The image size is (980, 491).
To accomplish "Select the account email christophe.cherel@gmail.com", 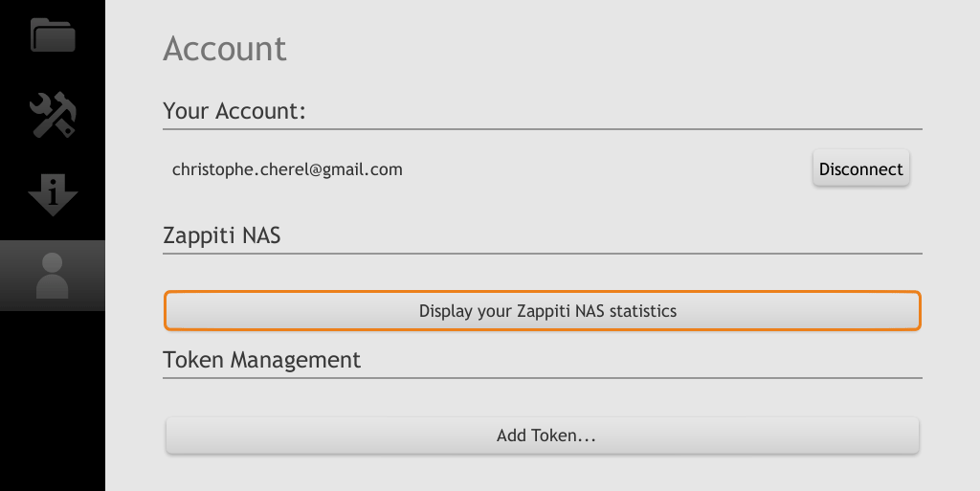I will point(287,170).
